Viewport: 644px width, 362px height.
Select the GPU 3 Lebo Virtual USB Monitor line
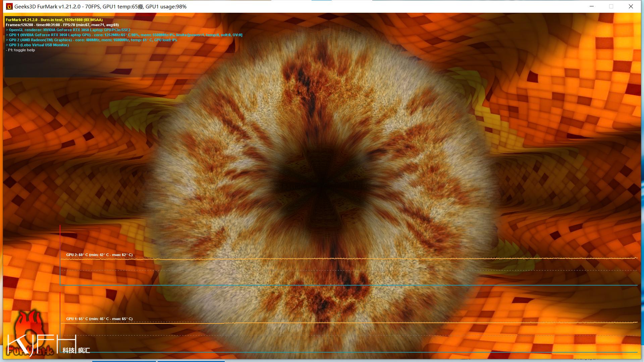37,45
